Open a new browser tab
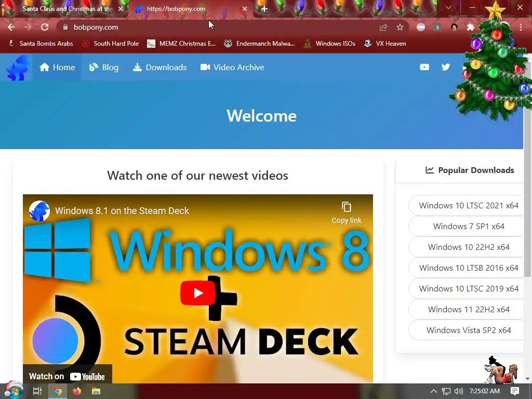The image size is (532, 399). tap(264, 9)
